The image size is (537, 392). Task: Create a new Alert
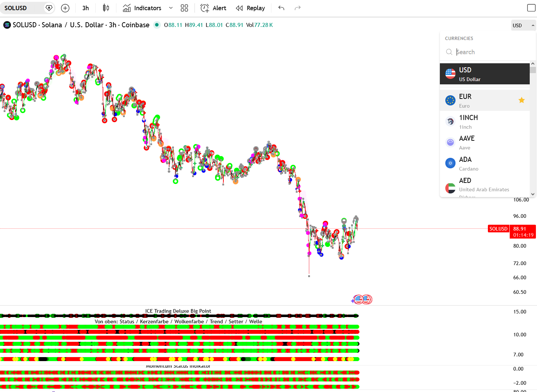coord(213,8)
